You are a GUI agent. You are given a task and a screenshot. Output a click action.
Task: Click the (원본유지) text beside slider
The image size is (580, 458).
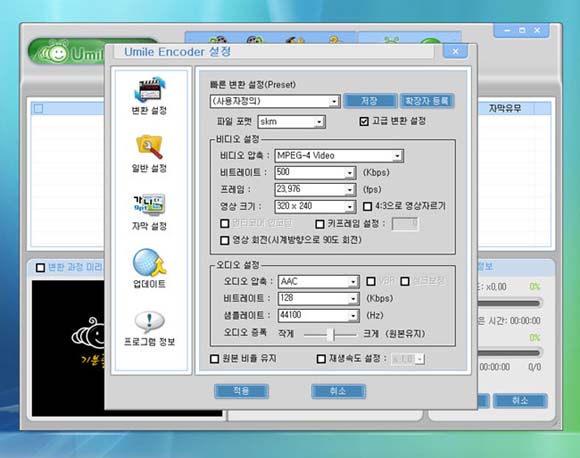tap(405, 334)
